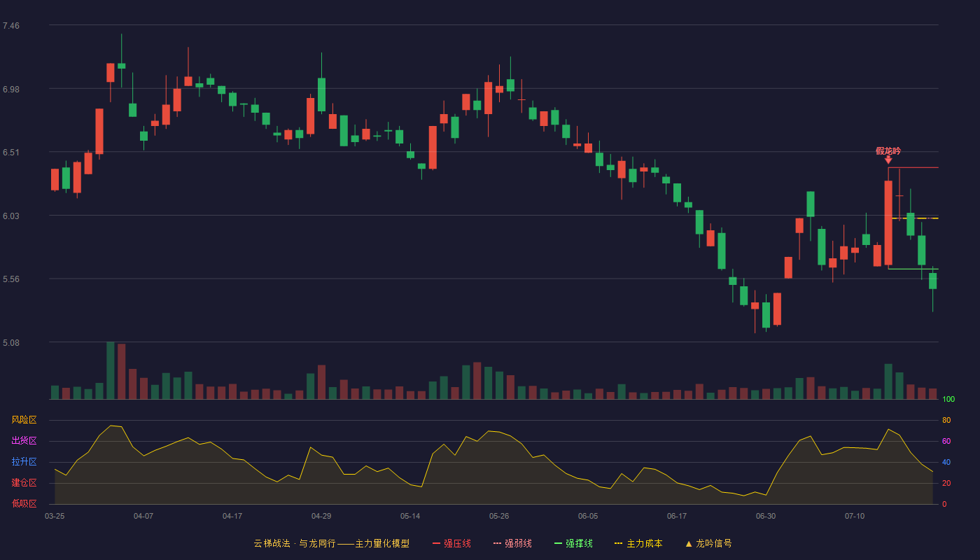
Task: Toggle the 龙吟信号 triangle legend item
Action: [708, 543]
